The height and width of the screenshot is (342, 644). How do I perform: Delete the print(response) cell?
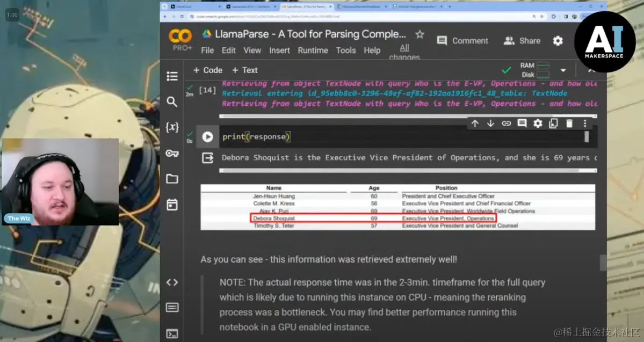(569, 123)
